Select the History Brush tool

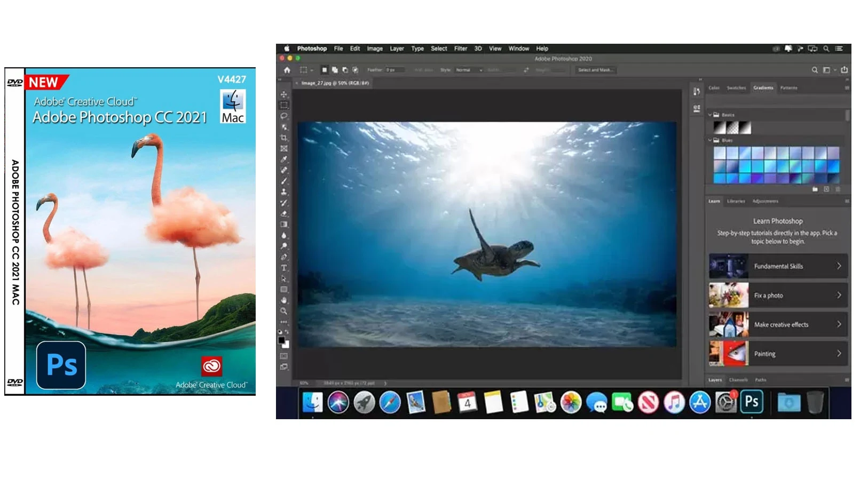coord(284,203)
